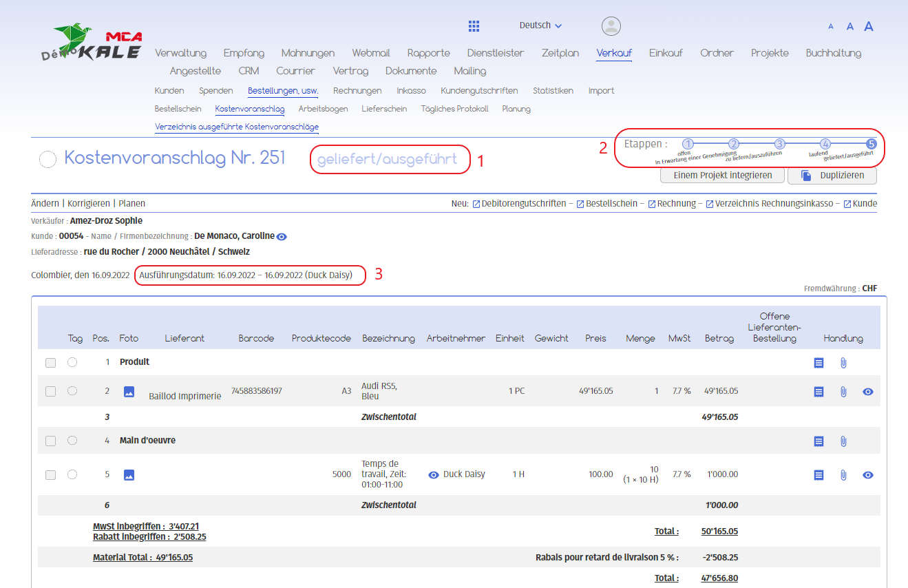Click the Duplizieren button
This screenshot has height=588, width=908.
click(x=832, y=176)
